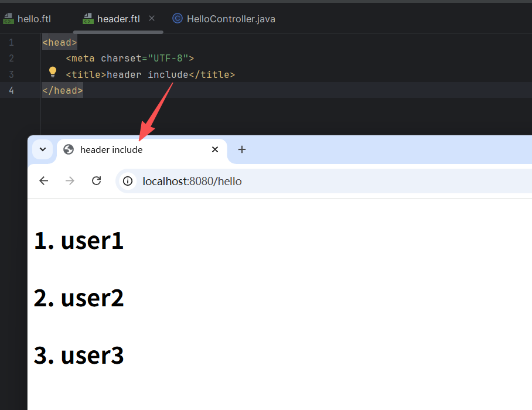Screen dimensions: 532x410
Task: Reload the localhost page
Action: [x=97, y=181]
